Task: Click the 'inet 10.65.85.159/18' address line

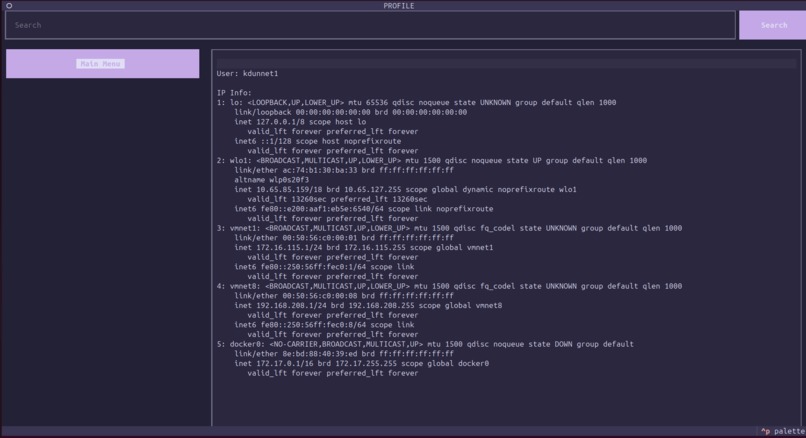Action: (x=405, y=189)
